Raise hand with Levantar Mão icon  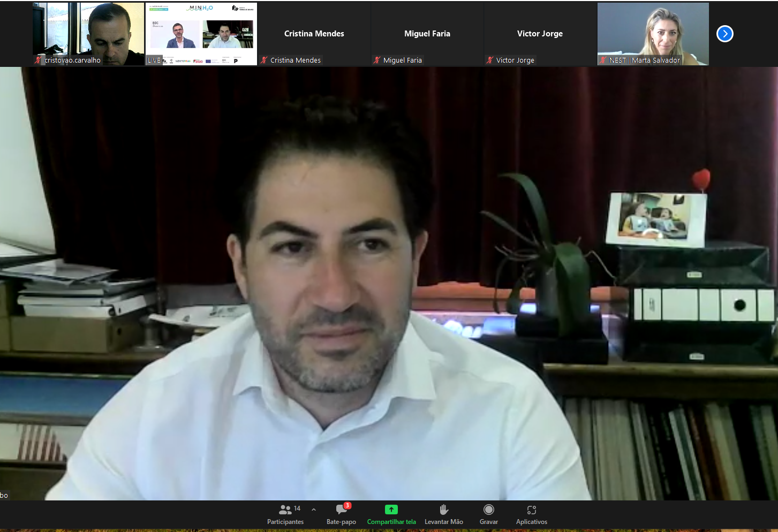(x=443, y=510)
